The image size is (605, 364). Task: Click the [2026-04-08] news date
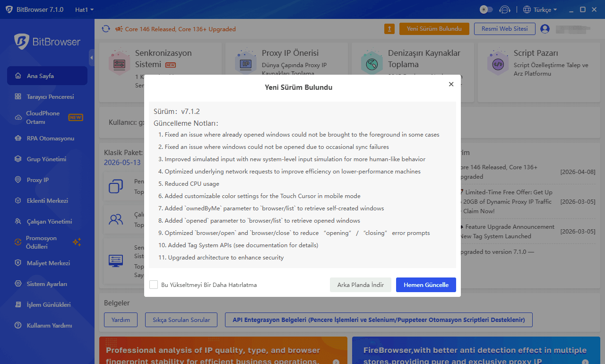(578, 172)
